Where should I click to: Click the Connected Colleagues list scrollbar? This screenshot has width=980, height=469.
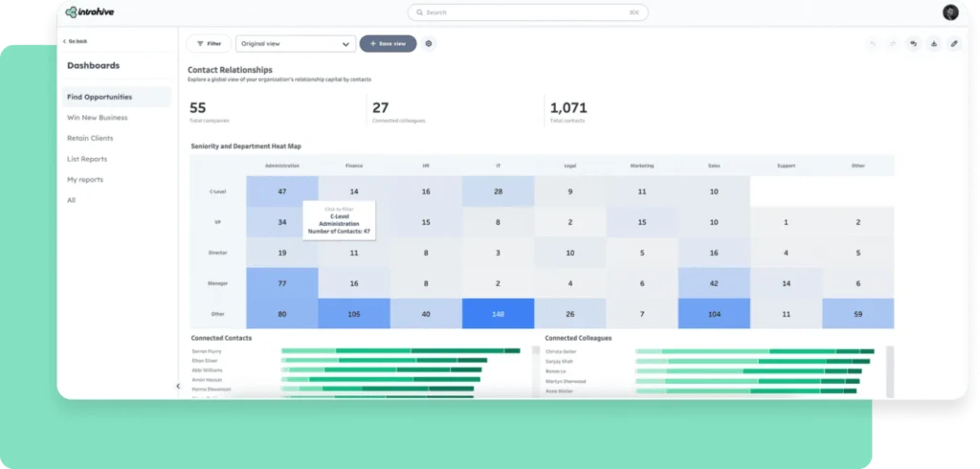890,371
